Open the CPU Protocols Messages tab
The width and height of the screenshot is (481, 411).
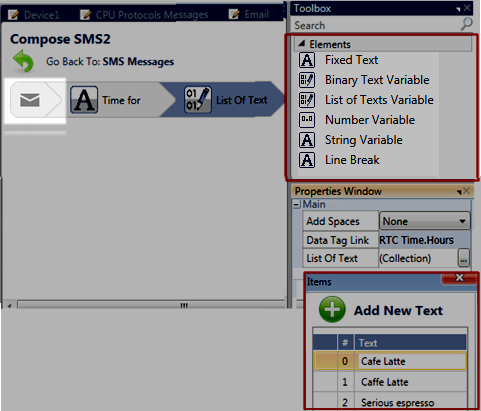[144, 15]
